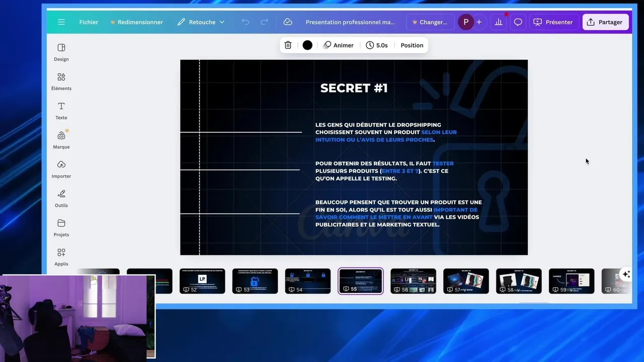This screenshot has width=644, height=362.
Task: Select slide thumbnail 59
Action: click(572, 281)
